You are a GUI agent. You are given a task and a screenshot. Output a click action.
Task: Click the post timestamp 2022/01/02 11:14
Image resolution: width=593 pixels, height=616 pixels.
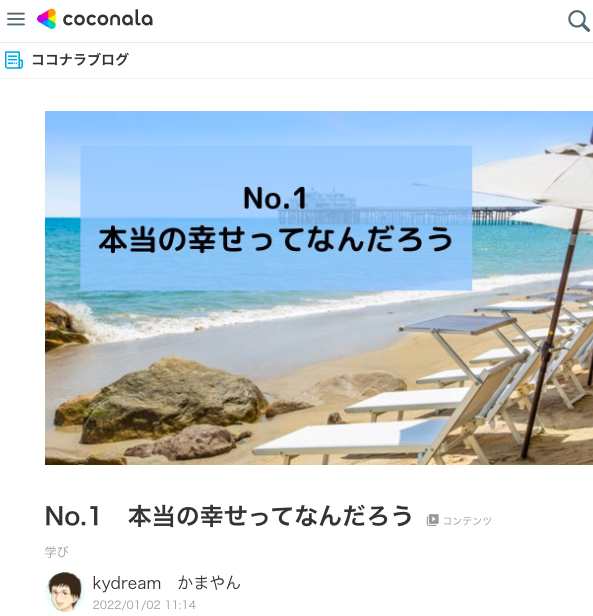pos(144,605)
